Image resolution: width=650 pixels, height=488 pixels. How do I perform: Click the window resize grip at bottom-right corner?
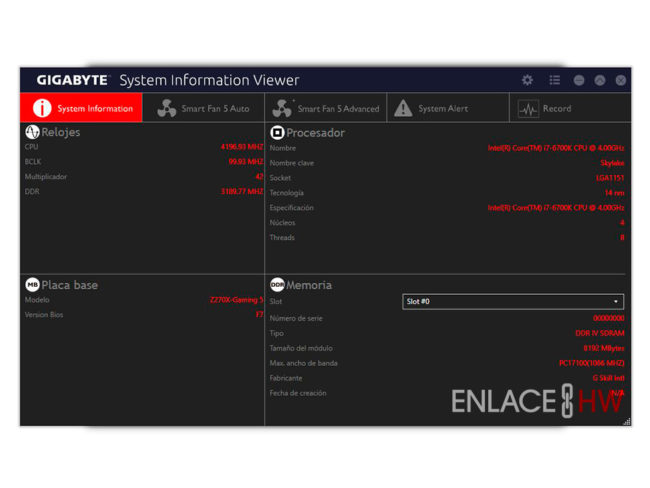[627, 422]
